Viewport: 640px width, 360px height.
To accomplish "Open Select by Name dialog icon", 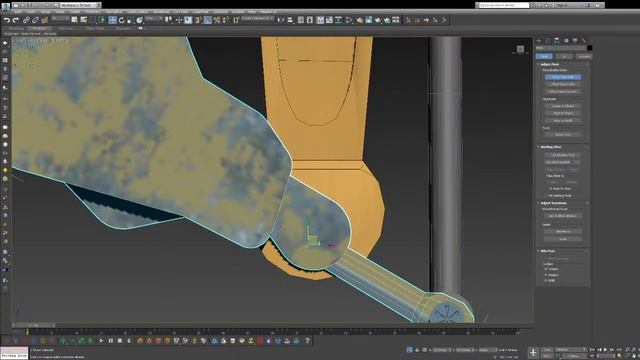I will [x=84, y=20].
